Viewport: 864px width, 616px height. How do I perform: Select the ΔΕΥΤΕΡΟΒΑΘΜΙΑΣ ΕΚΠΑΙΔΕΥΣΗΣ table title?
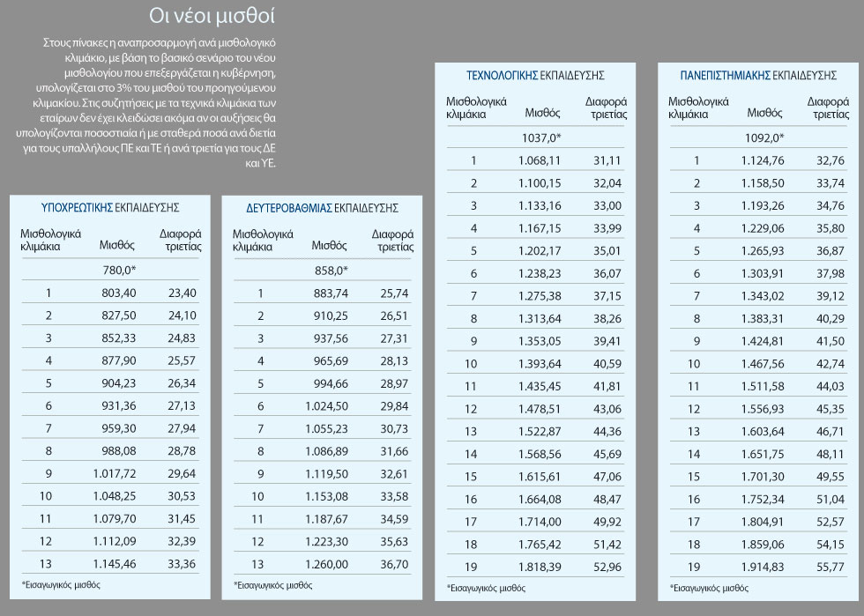[323, 208]
